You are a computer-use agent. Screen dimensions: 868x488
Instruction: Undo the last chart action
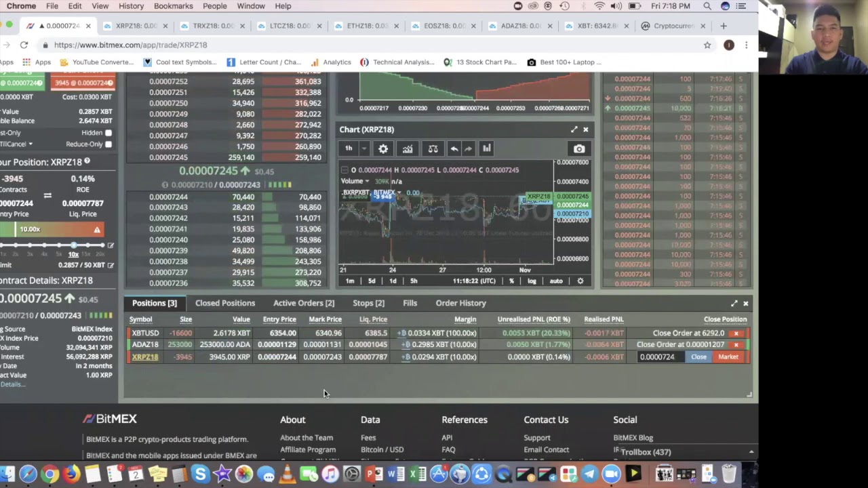point(454,149)
